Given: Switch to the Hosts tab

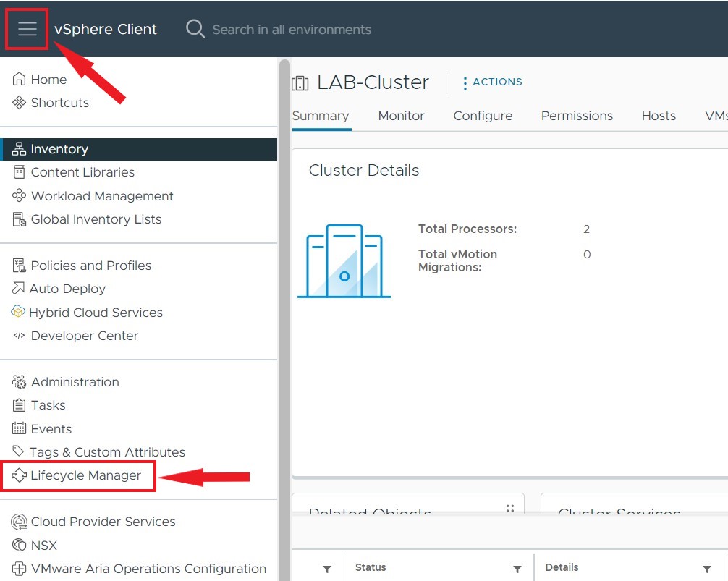Looking at the screenshot, I should pyautogui.click(x=659, y=116).
